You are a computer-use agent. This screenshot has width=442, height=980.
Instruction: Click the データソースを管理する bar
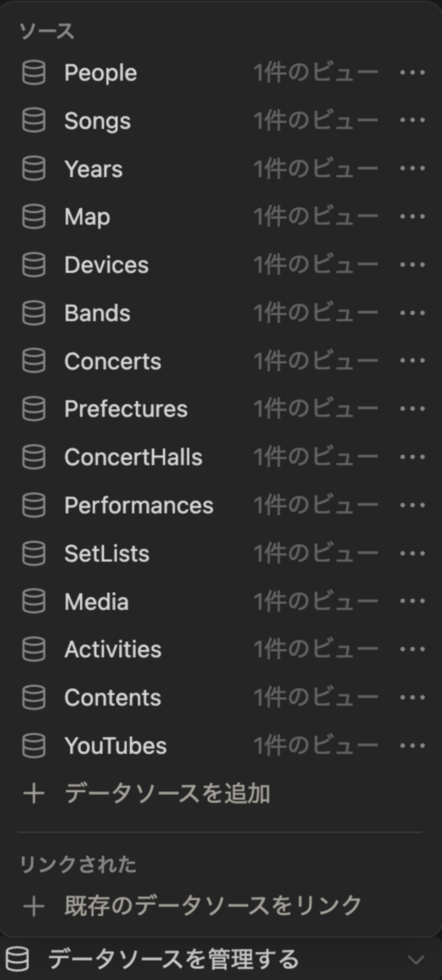[221, 959]
